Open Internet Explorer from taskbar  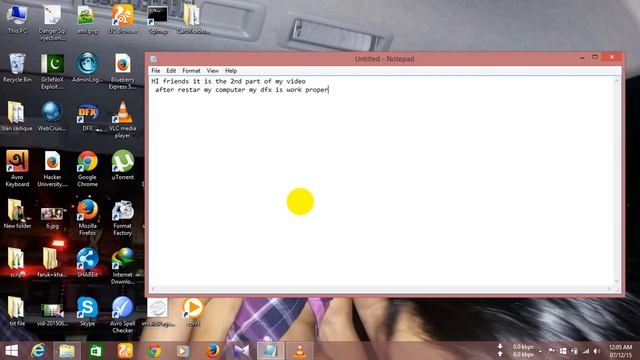[38, 351]
